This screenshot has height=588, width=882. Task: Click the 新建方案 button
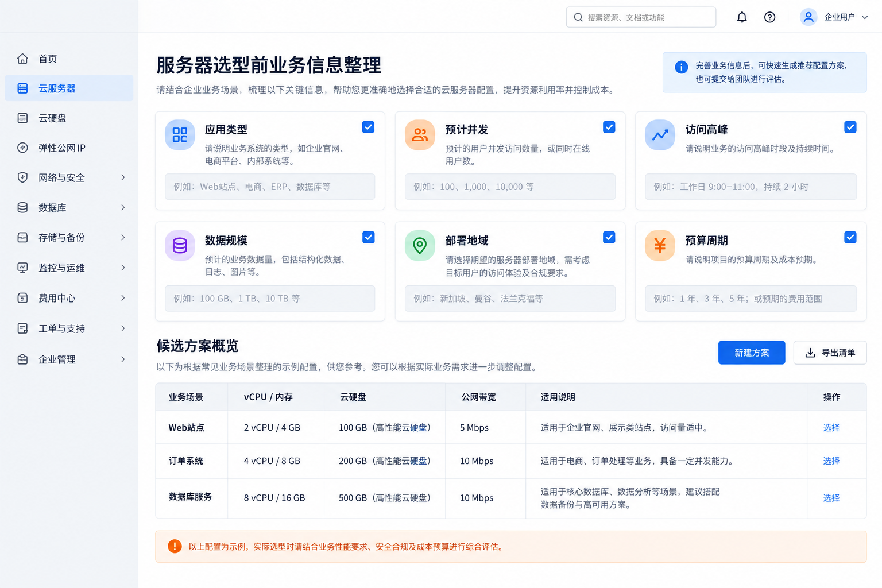coord(752,353)
